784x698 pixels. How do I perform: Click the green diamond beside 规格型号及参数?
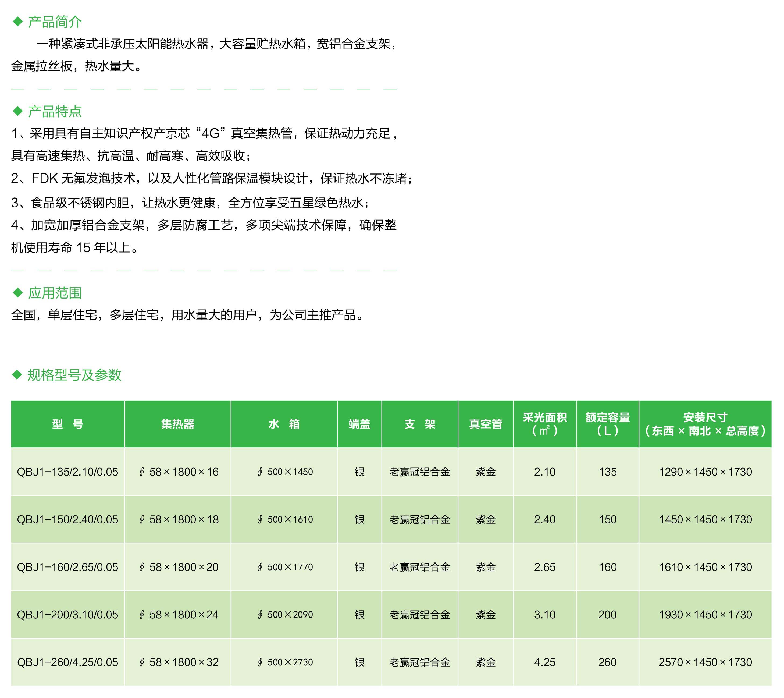tap(17, 374)
